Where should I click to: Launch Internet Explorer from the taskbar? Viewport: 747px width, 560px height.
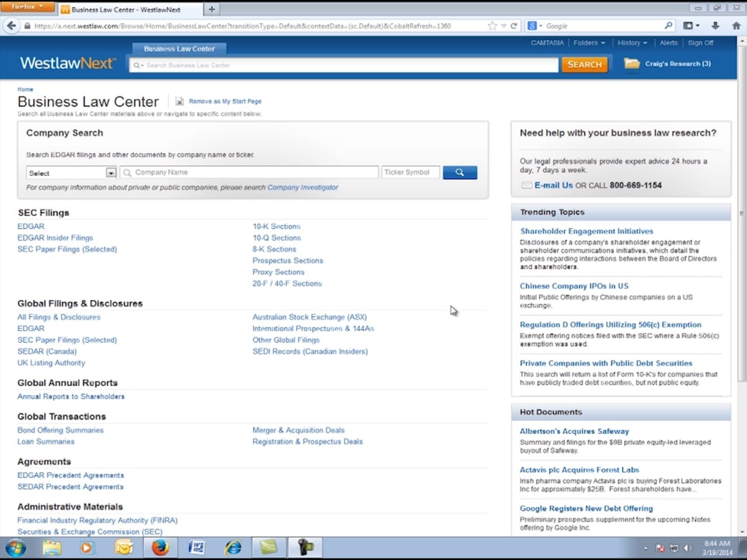coord(233,547)
